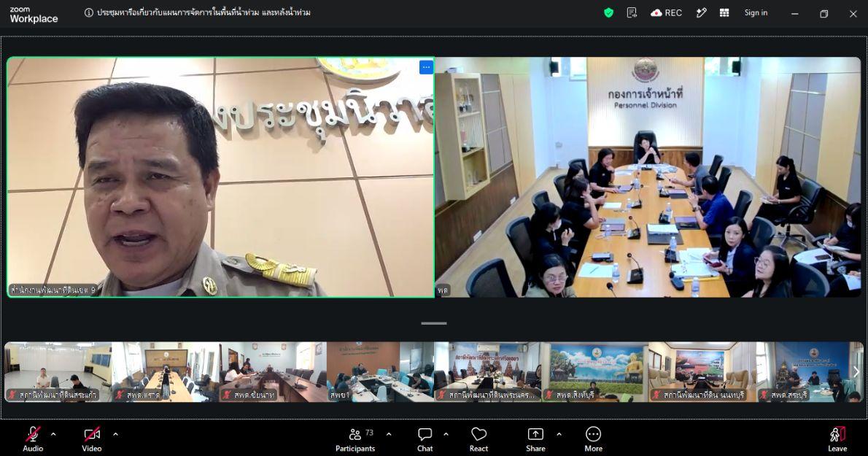The image size is (868, 456).
Task: Expand the Participants options arrow
Action: pos(389,434)
